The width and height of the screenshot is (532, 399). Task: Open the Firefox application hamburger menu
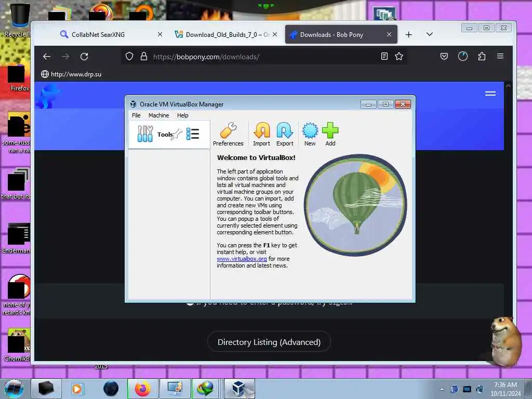pos(500,56)
